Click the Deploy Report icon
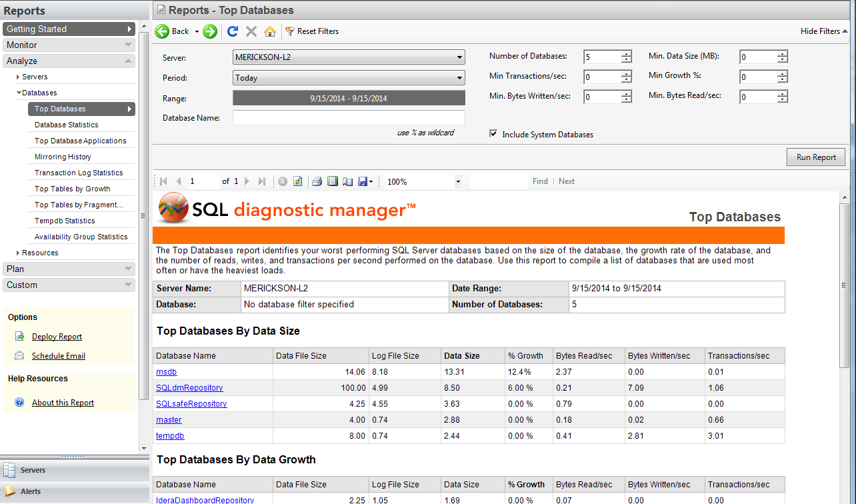 19,337
